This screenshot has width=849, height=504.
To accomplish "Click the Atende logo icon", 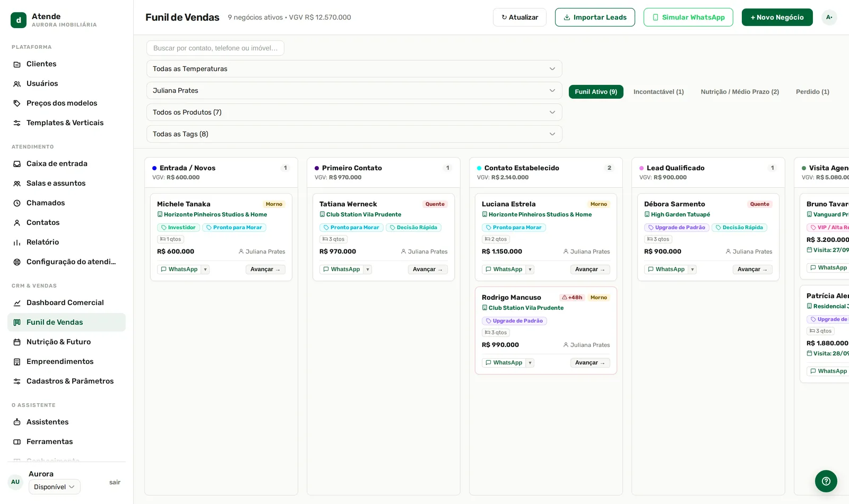I will point(19,20).
